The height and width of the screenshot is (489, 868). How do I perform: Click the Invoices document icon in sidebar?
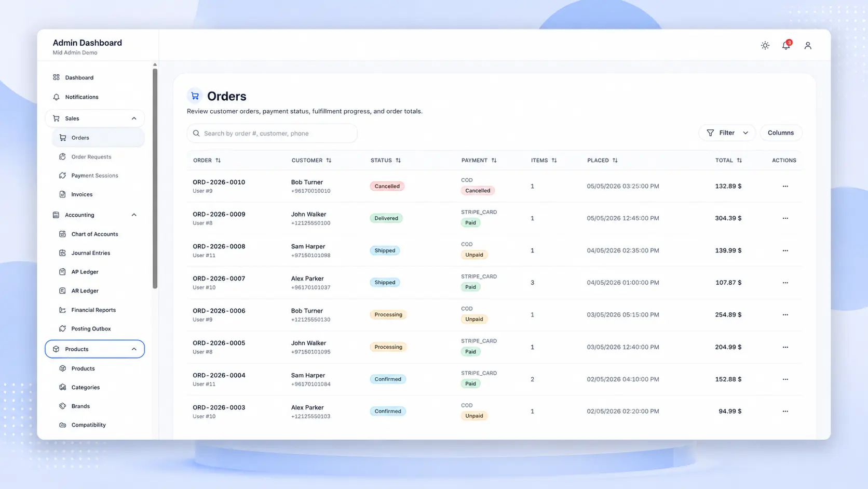pyautogui.click(x=63, y=194)
